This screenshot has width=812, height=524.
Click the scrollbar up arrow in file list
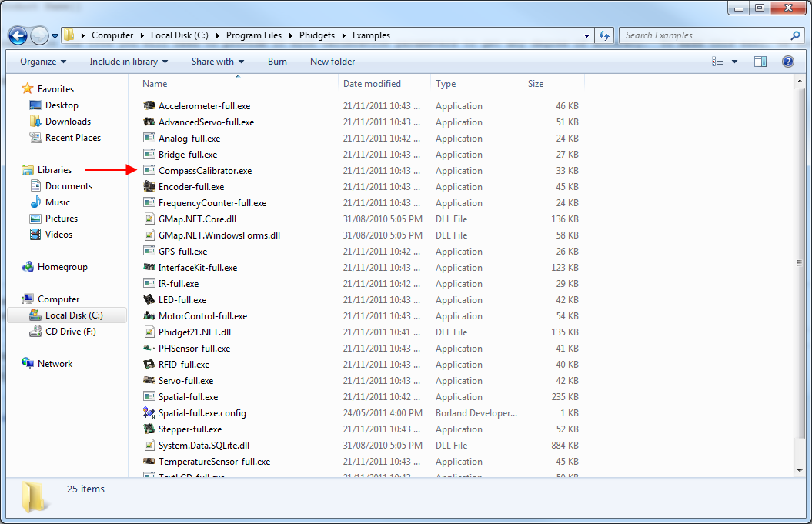pos(800,82)
